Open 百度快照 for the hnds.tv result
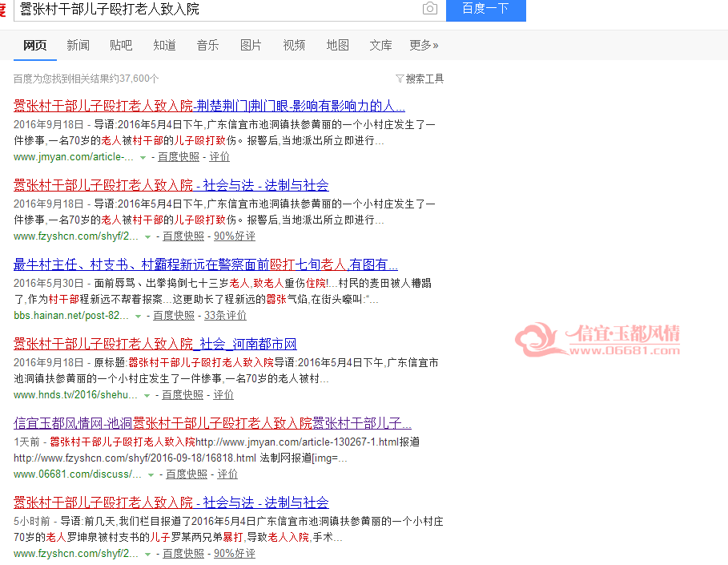Viewport: 728px width, 565px height. 183,395
